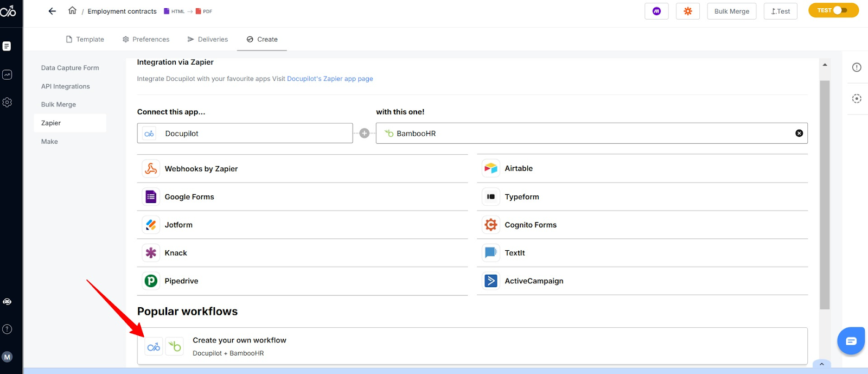Select the Pipedrive label

pos(181,281)
